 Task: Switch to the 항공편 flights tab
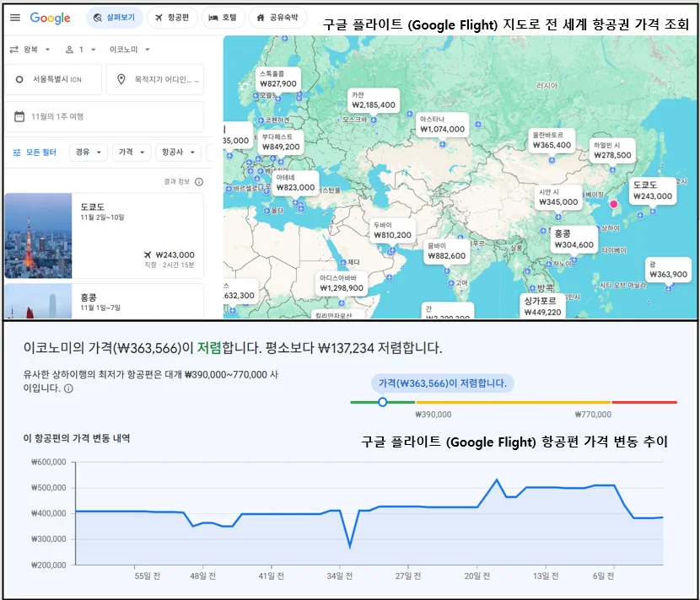[x=172, y=18]
